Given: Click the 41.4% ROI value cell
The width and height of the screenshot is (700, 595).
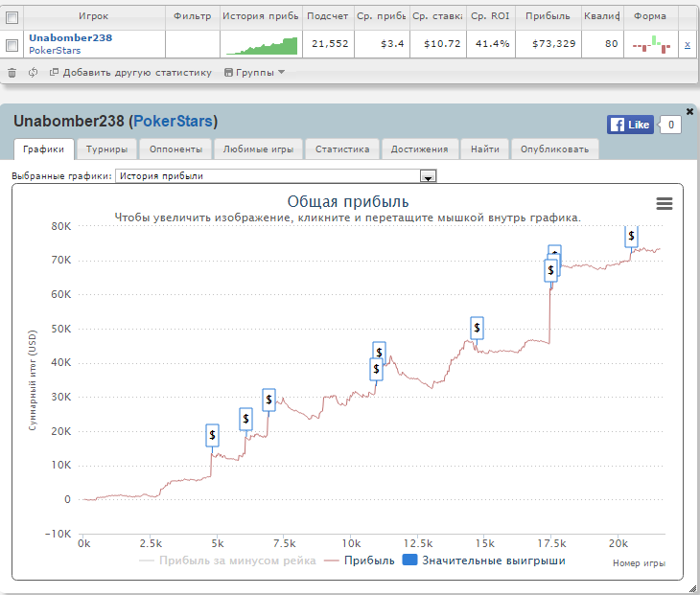Looking at the screenshot, I should (x=493, y=44).
